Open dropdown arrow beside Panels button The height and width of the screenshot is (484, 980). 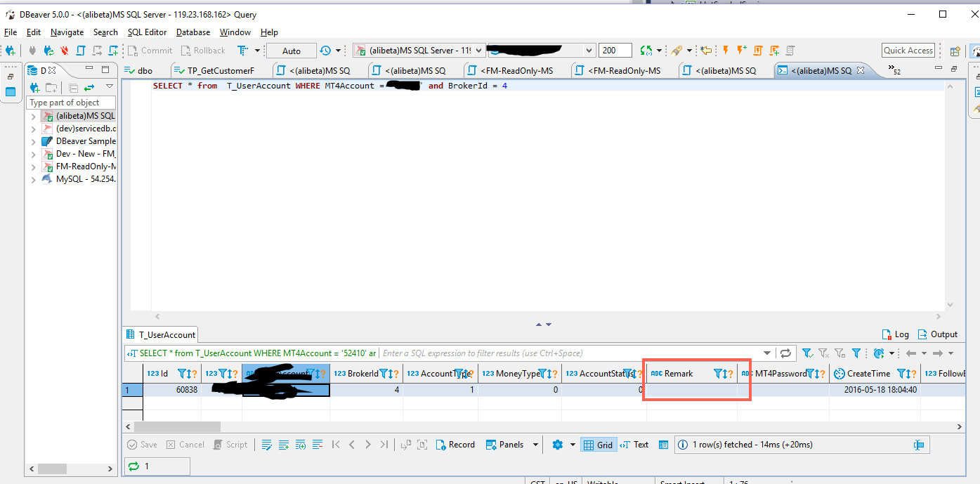[535, 445]
